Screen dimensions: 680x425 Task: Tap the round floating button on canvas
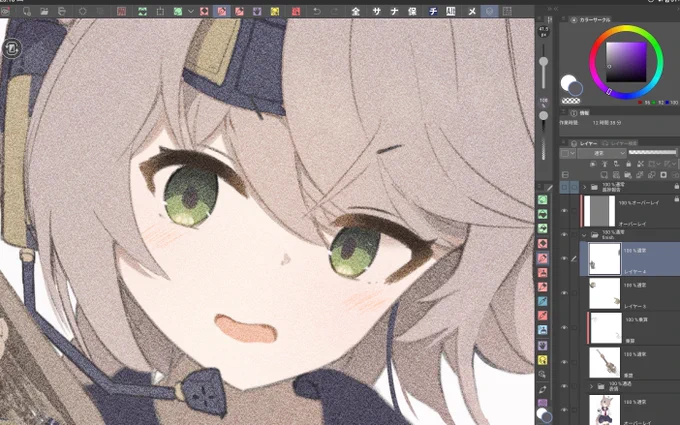12,48
